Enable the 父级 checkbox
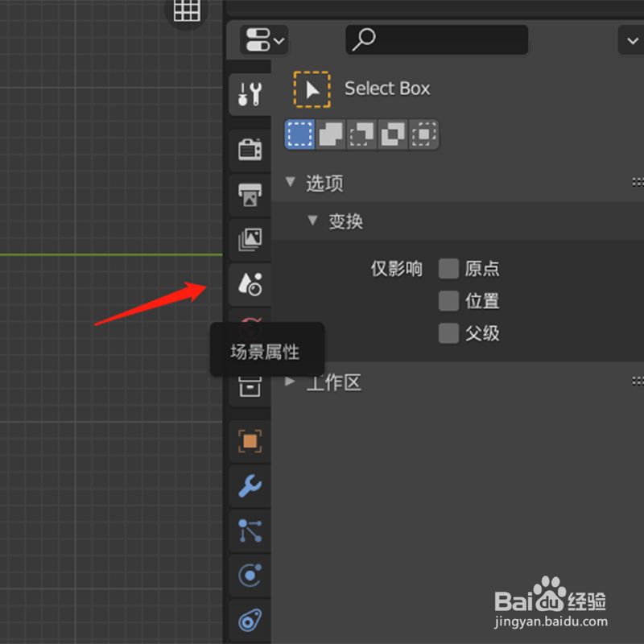 pos(448,333)
